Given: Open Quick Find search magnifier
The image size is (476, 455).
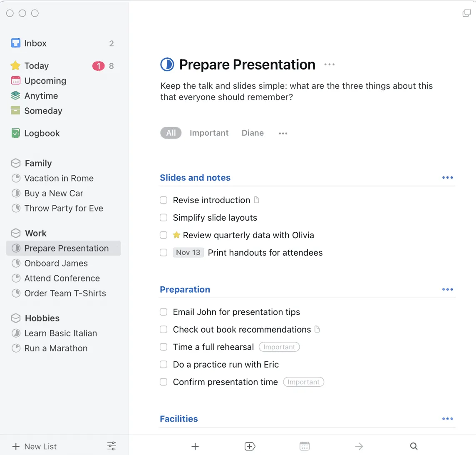Looking at the screenshot, I should [414, 446].
